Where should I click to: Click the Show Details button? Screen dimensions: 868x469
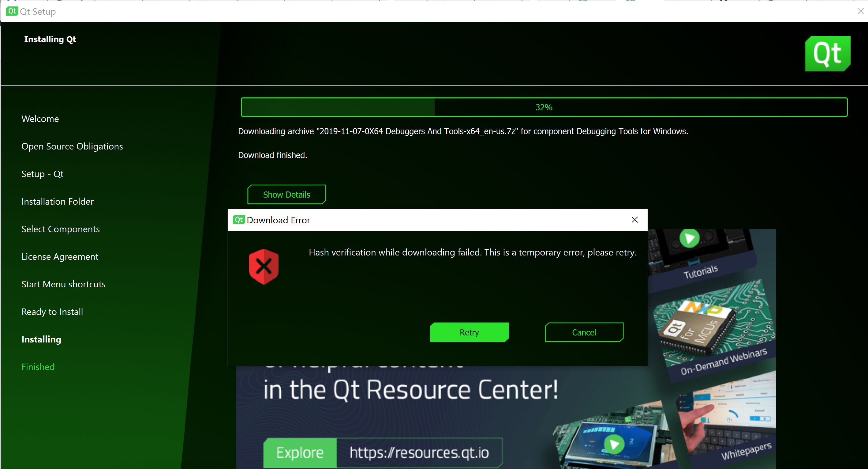(x=286, y=194)
